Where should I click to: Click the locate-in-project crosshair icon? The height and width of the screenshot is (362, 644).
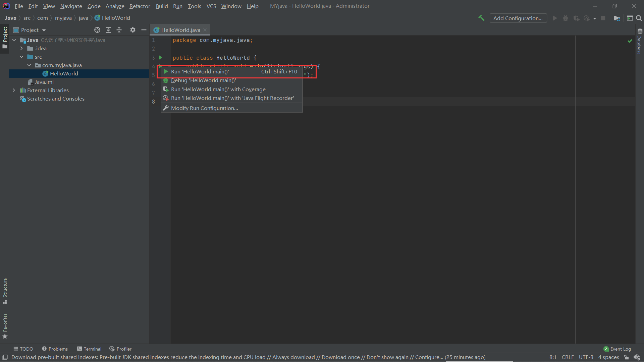point(97,30)
